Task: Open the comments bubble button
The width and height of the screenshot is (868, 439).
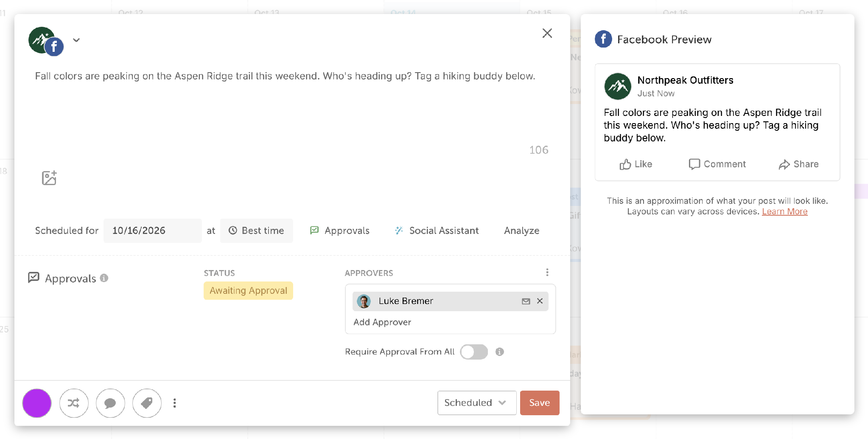Action: [110, 403]
